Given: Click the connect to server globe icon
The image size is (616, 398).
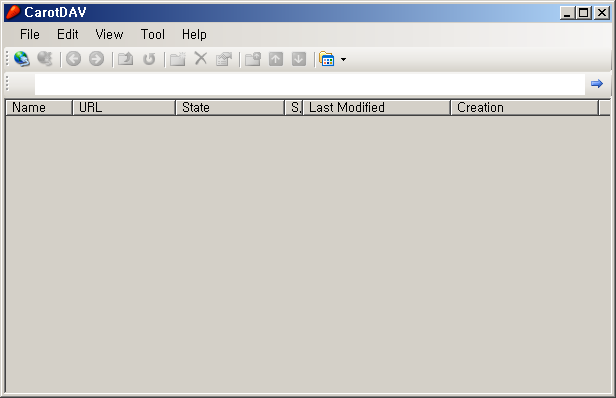Looking at the screenshot, I should tap(22, 59).
